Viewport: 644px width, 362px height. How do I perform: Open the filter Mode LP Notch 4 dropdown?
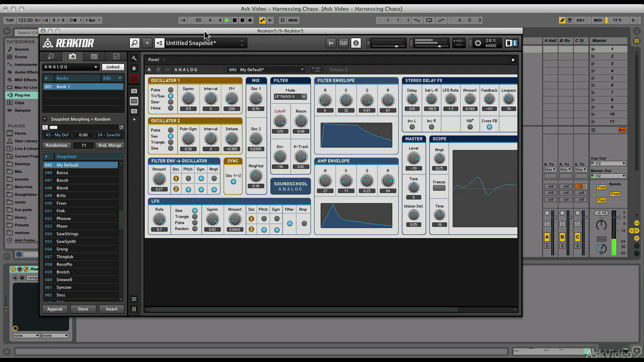point(290,97)
